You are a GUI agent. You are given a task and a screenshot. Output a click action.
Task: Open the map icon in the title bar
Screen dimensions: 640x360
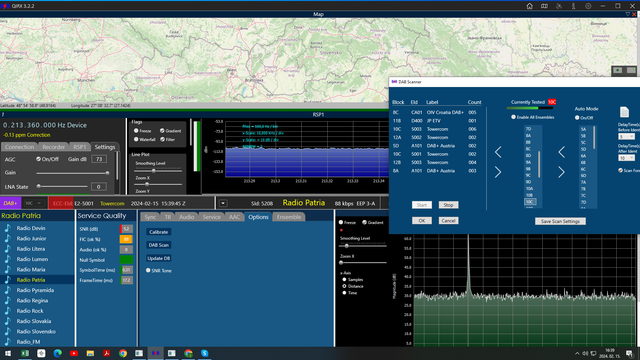544,6
